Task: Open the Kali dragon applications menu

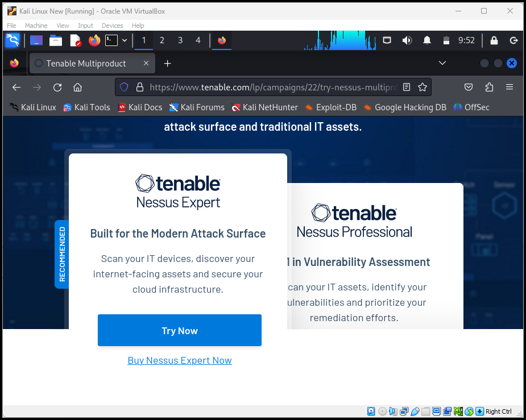Action: pos(13,40)
